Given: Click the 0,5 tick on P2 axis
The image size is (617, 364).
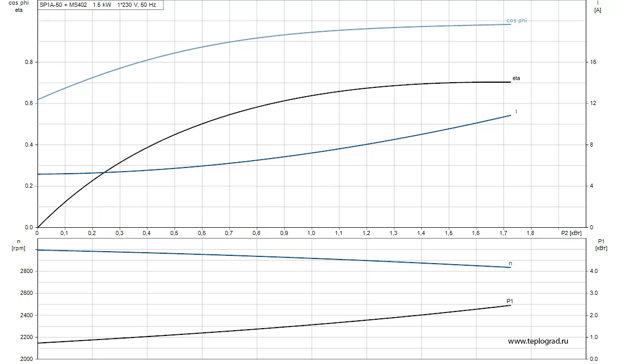Looking at the screenshot, I should pos(174,233).
